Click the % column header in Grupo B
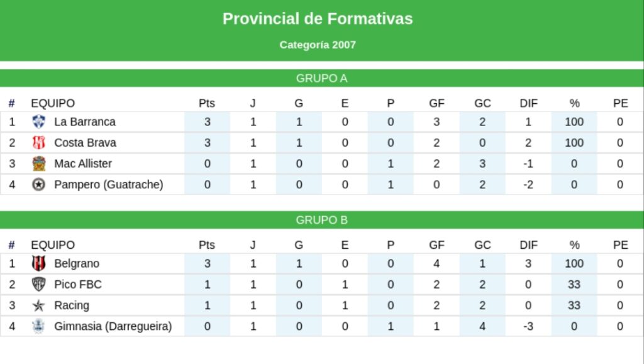The height and width of the screenshot is (364, 644). coord(574,245)
